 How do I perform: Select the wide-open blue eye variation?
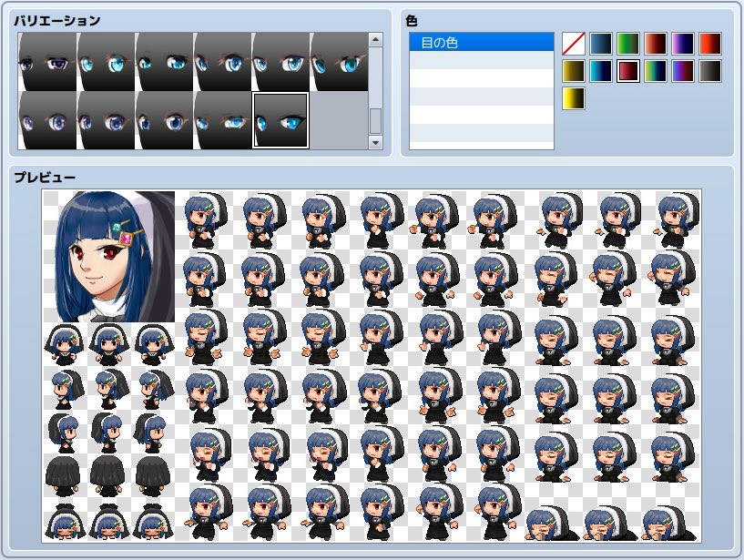click(x=281, y=61)
